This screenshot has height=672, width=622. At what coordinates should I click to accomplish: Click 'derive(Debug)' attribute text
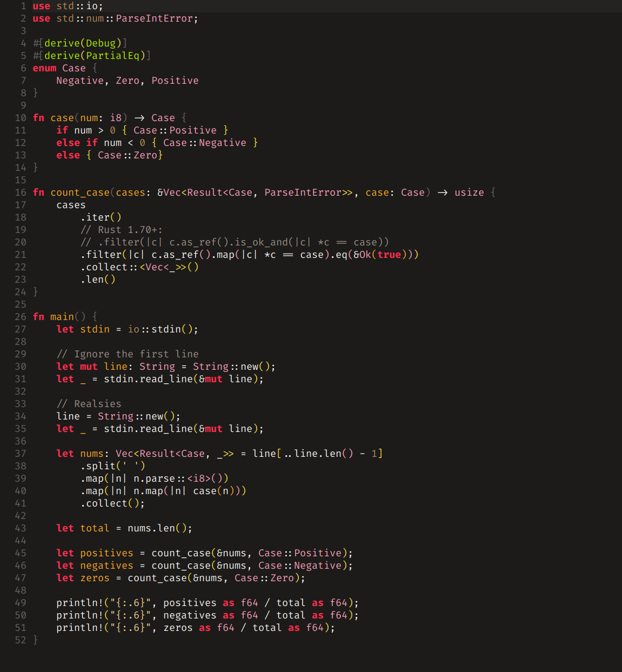tap(83, 43)
